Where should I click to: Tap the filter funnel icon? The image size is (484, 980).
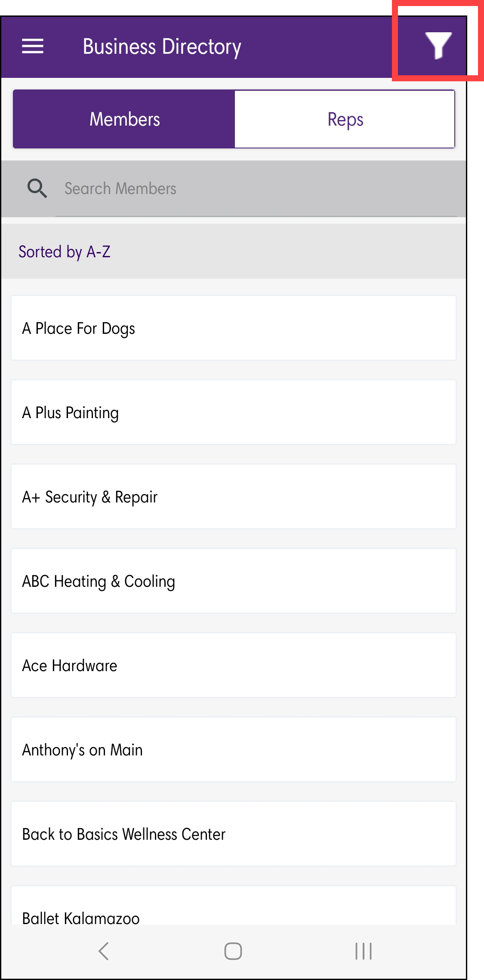[438, 45]
